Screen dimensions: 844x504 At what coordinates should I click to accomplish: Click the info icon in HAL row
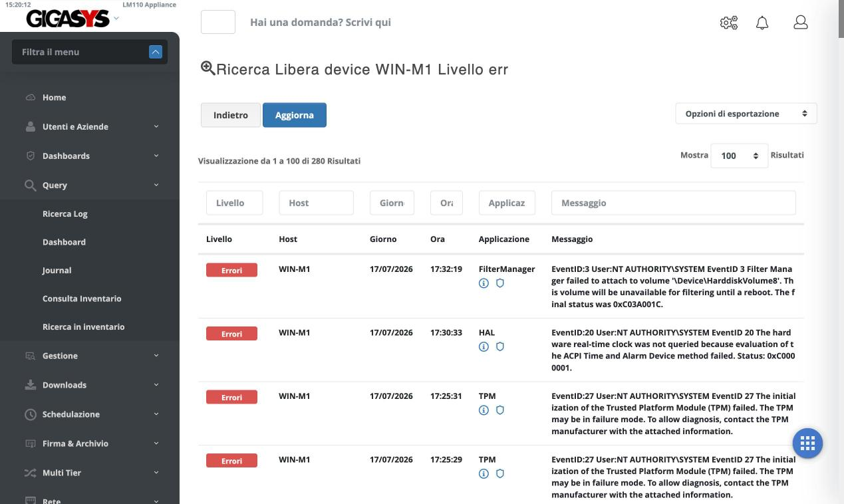[x=484, y=346]
